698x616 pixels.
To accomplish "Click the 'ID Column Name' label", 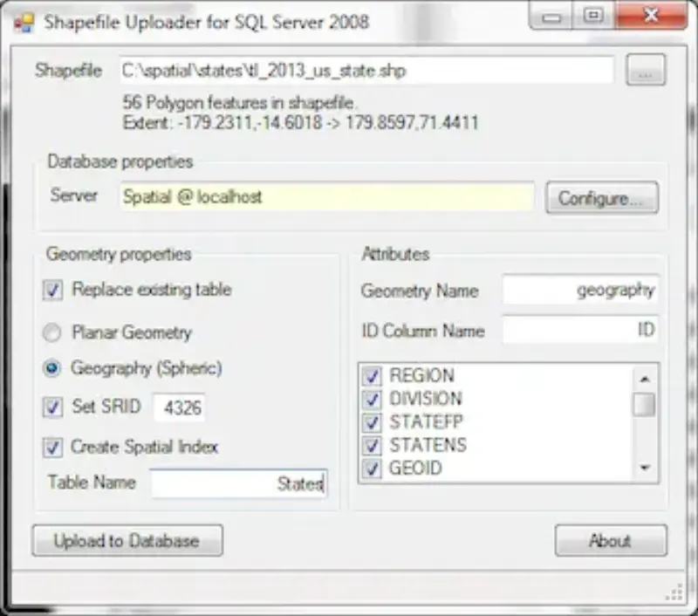I will [423, 331].
